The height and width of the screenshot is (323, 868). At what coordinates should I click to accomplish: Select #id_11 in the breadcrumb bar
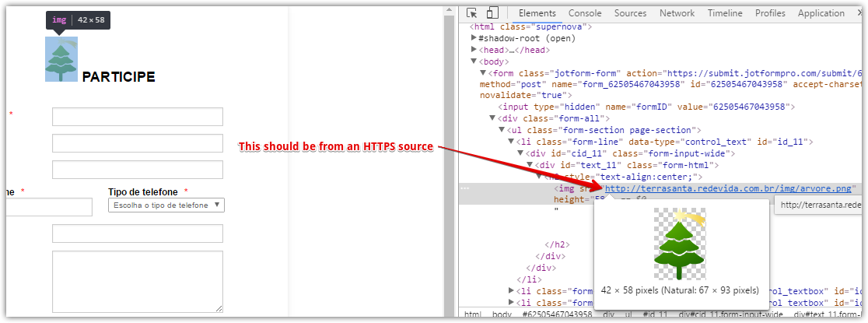point(655,314)
